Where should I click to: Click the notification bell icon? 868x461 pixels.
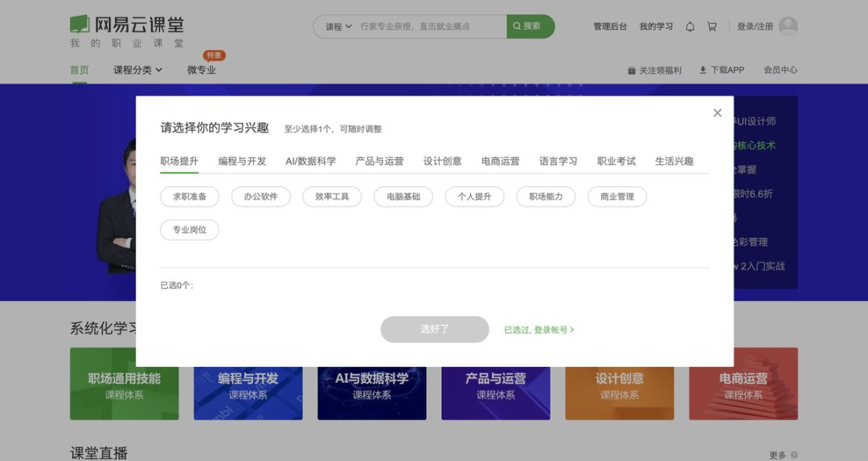click(x=690, y=27)
